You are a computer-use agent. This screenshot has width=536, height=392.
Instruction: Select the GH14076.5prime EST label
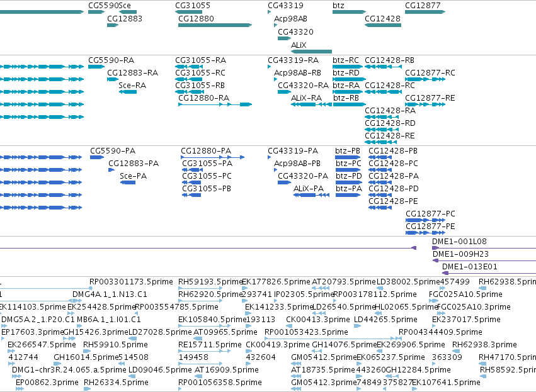(x=345, y=345)
